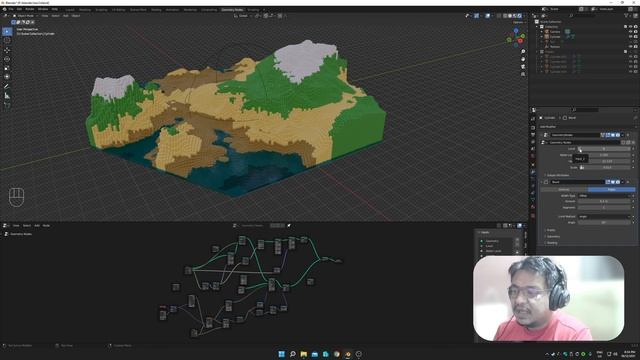The image size is (640, 360).
Task: Expand the Bevel Geometry section
Action: pos(553,236)
